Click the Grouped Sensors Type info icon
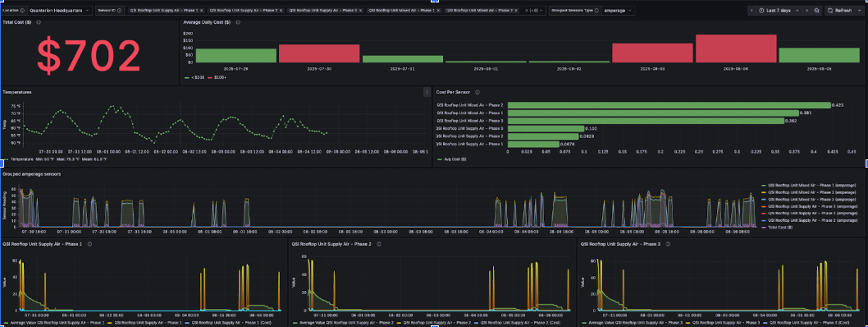Image resolution: width=868 pixels, height=327 pixels. [596, 11]
